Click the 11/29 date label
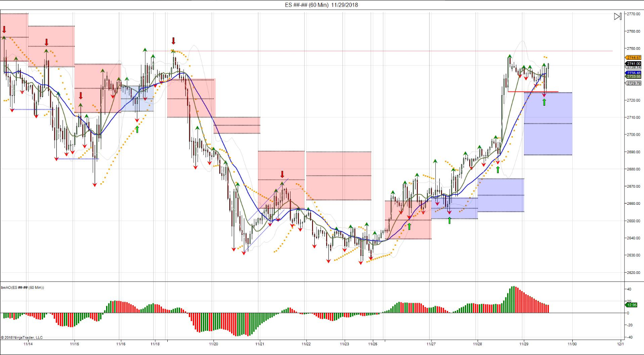The width and height of the screenshot is (644, 355). 523,344
